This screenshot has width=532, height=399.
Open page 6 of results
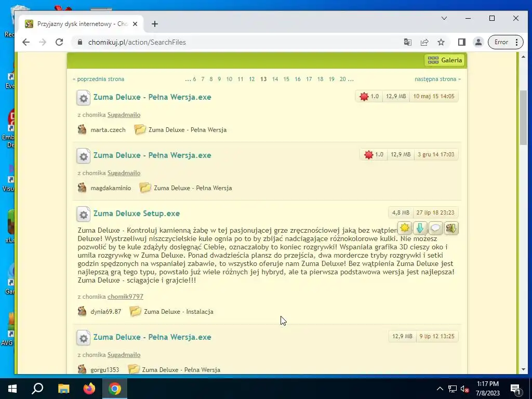point(194,79)
